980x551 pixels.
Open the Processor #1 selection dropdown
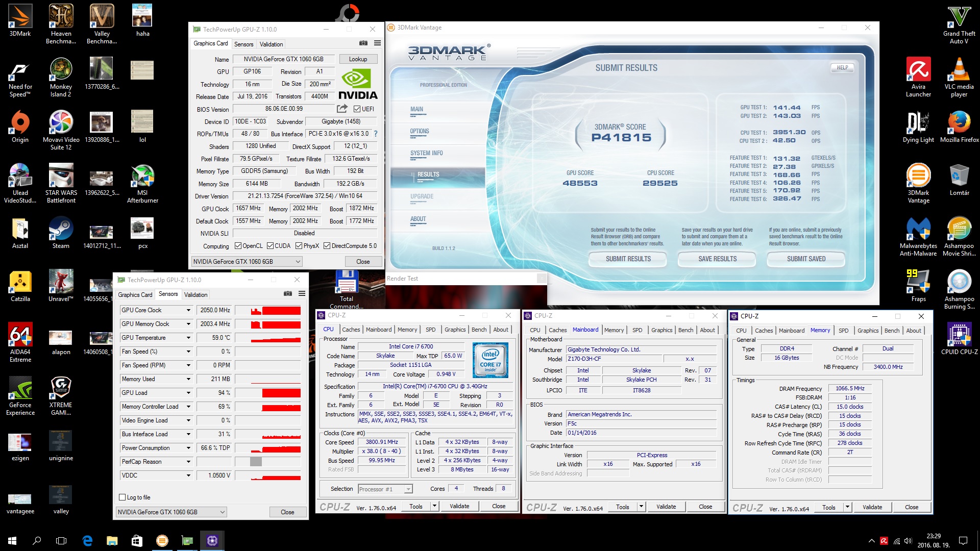tap(385, 489)
